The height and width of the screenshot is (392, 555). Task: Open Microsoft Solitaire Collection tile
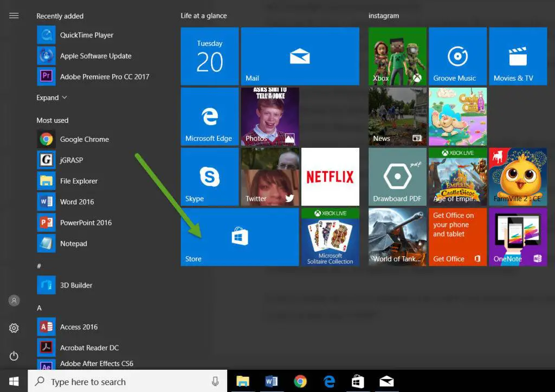(x=330, y=237)
